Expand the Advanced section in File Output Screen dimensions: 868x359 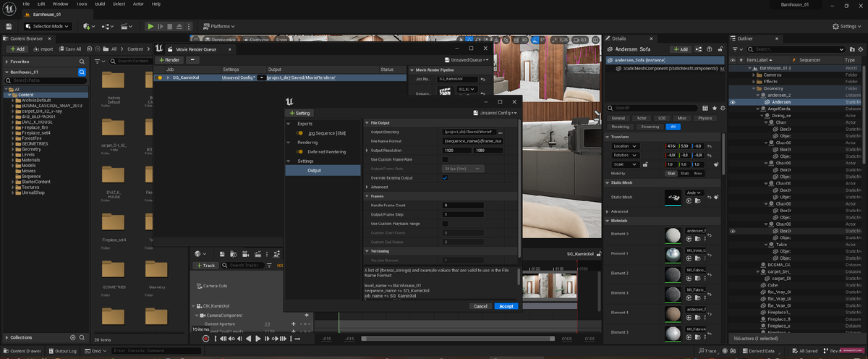coord(367,187)
